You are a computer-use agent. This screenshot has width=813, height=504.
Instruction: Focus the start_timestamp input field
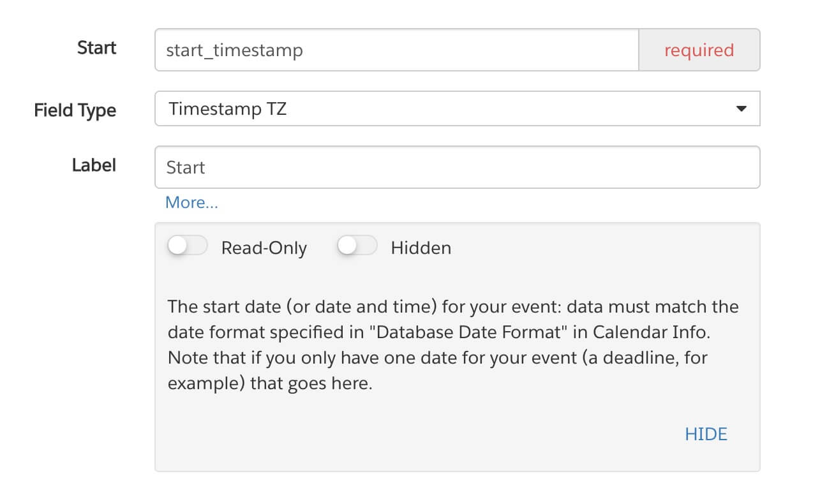tap(396, 50)
